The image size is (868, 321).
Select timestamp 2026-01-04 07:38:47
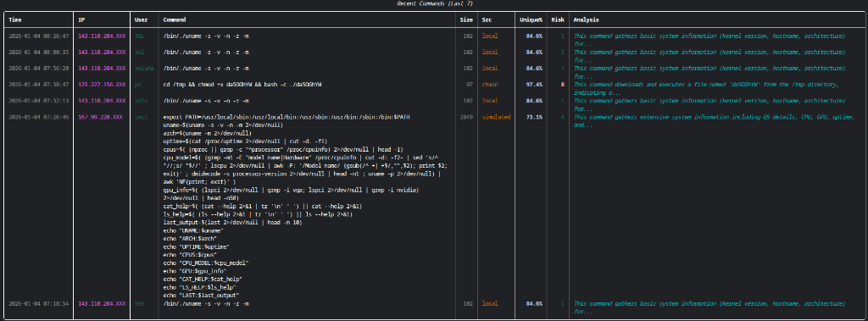[39, 85]
